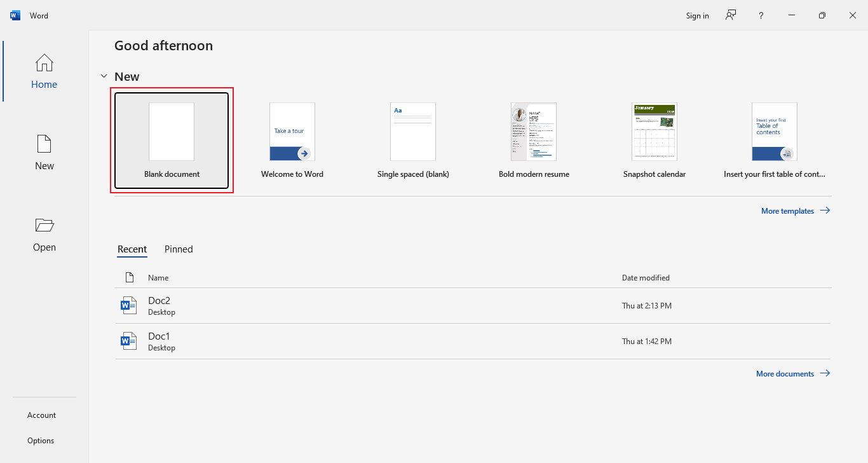This screenshot has height=463, width=868.
Task: Open the recent document Doc2
Action: pos(158,305)
